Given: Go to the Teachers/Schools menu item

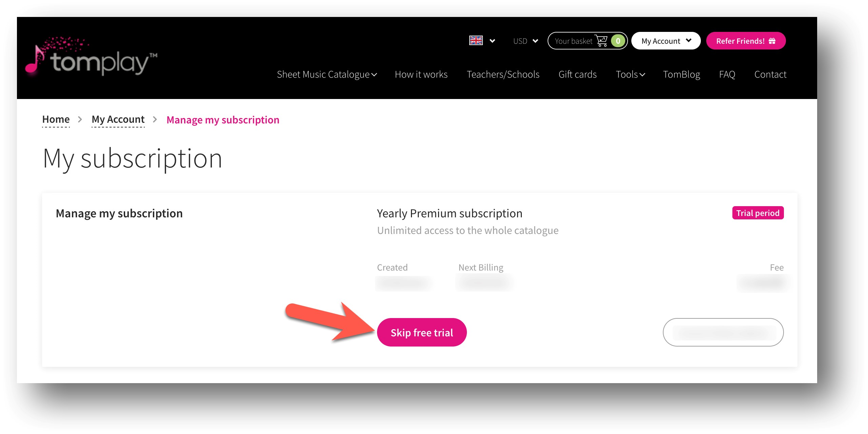Looking at the screenshot, I should coord(503,74).
